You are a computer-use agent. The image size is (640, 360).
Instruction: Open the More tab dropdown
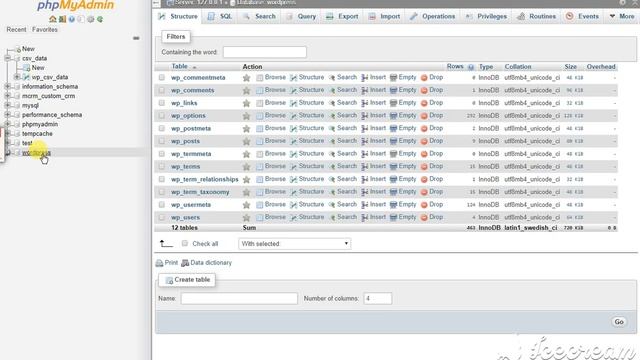click(622, 16)
